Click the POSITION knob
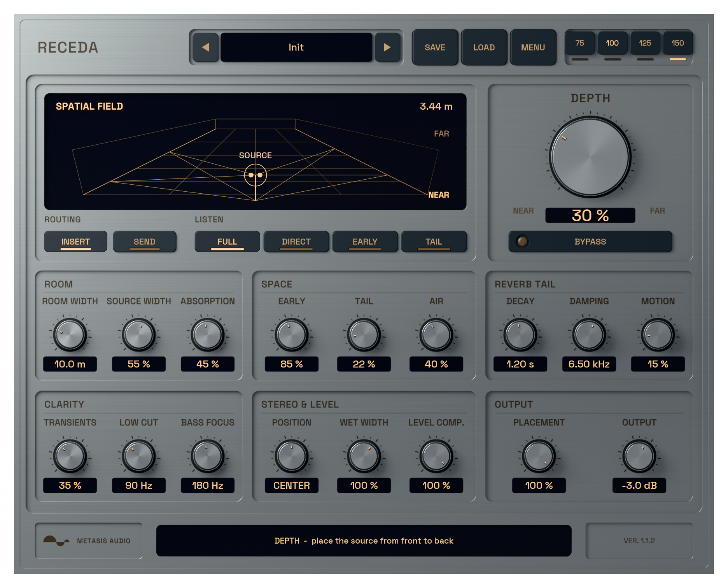Viewport: 728px width, 588px height. click(x=292, y=456)
